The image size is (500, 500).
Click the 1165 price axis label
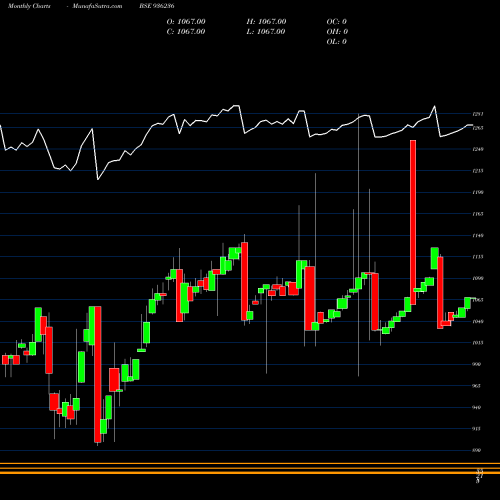click(x=478, y=214)
